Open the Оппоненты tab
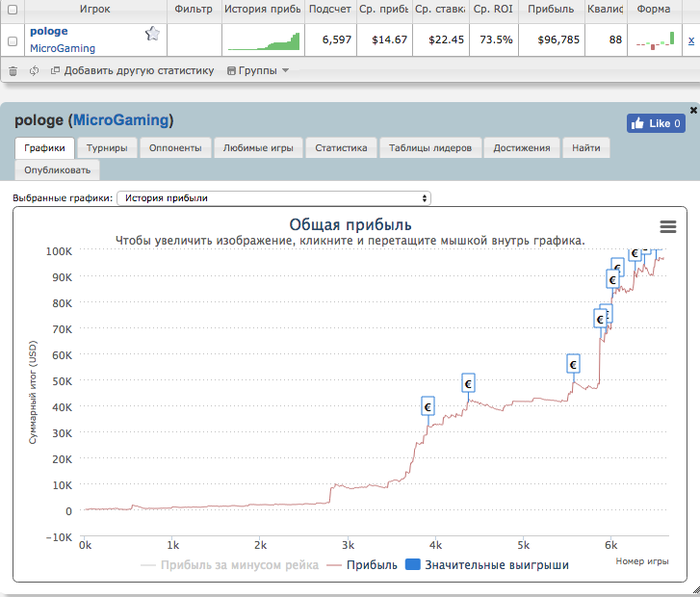The image size is (700, 597). pos(175,148)
